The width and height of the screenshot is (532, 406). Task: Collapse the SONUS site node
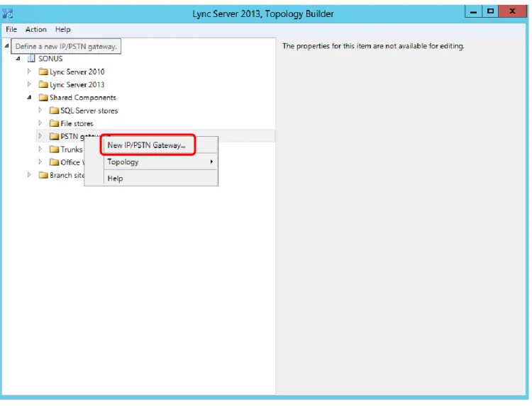18,59
